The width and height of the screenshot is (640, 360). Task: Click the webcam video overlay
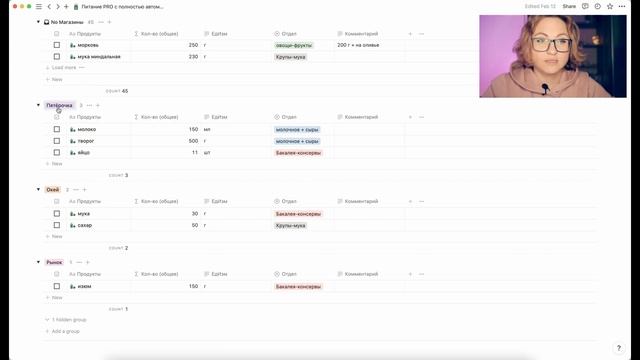pyautogui.click(x=553, y=56)
